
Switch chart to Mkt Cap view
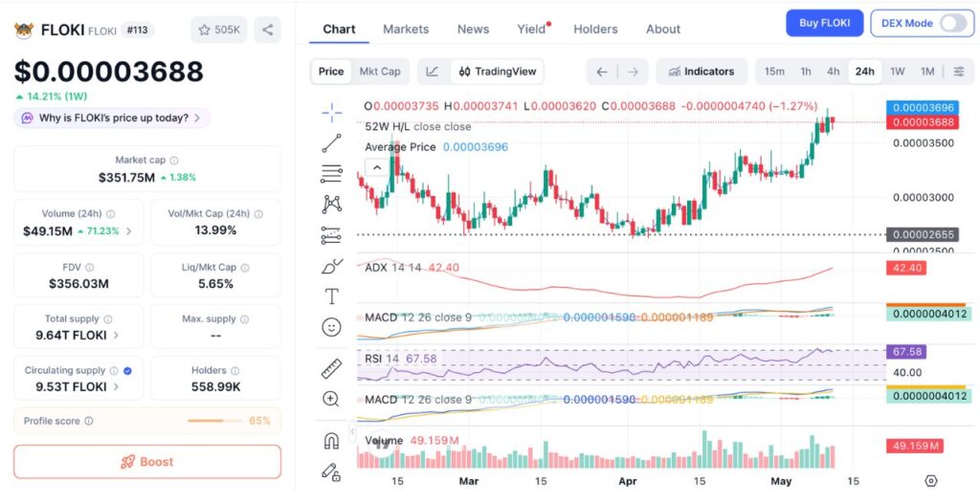coord(380,72)
